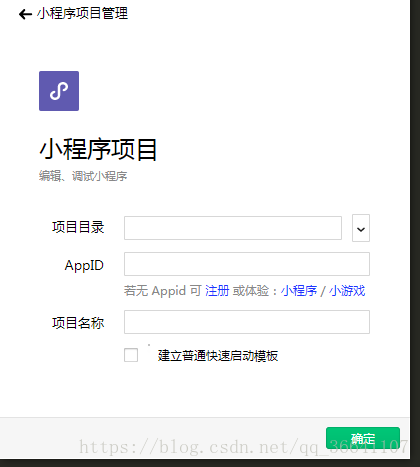Focus the 项目目录 input field
The height and width of the screenshot is (467, 420).
click(233, 228)
